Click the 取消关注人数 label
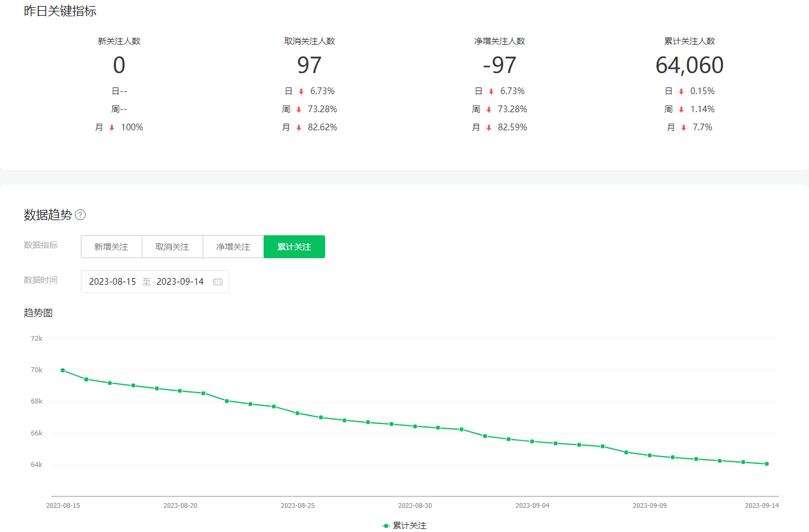 pyautogui.click(x=309, y=41)
